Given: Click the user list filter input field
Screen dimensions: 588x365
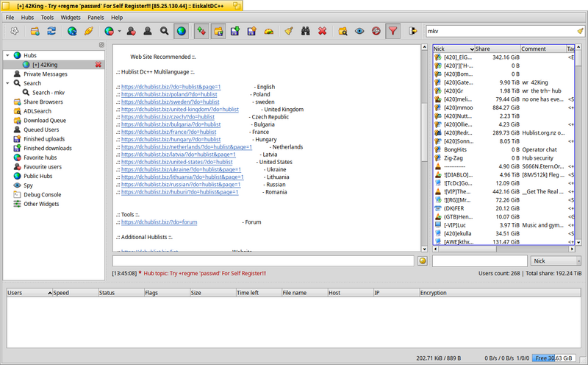Looking at the screenshot, I should pos(480,261).
